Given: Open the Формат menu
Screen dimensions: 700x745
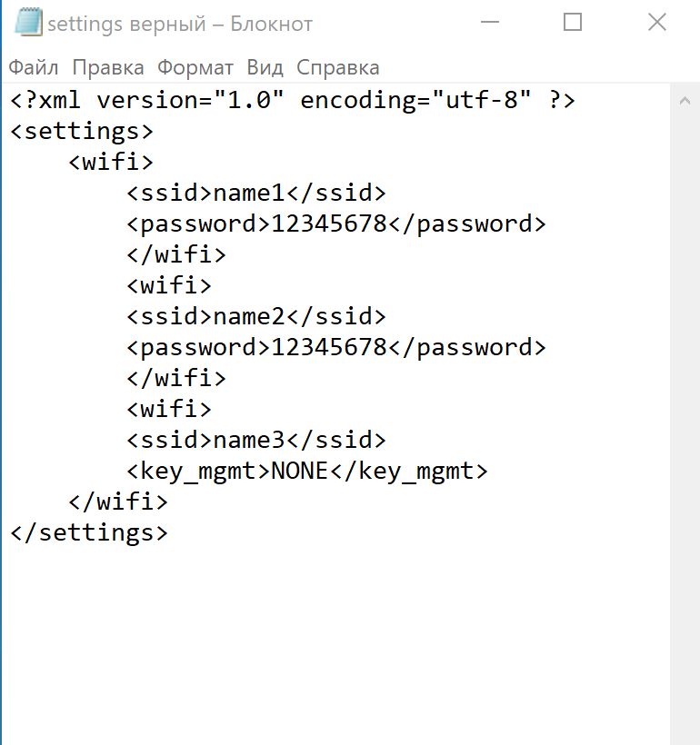Looking at the screenshot, I should [195, 67].
